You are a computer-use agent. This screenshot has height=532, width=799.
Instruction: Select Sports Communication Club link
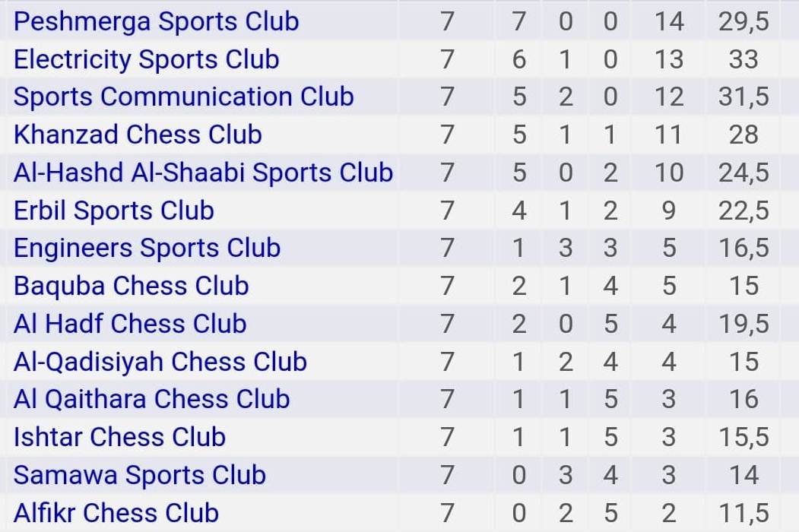[x=183, y=97]
